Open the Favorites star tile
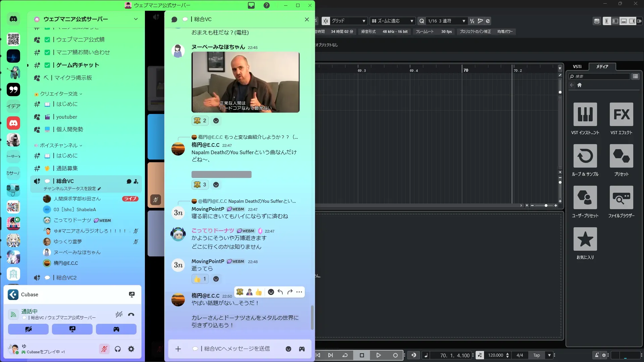The width and height of the screenshot is (644, 362). (x=585, y=239)
